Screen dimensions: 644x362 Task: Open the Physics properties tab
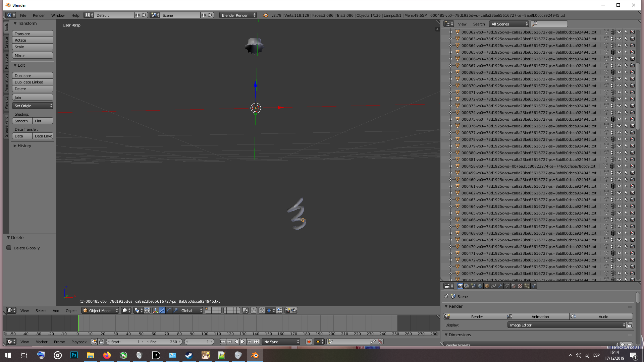click(x=534, y=286)
